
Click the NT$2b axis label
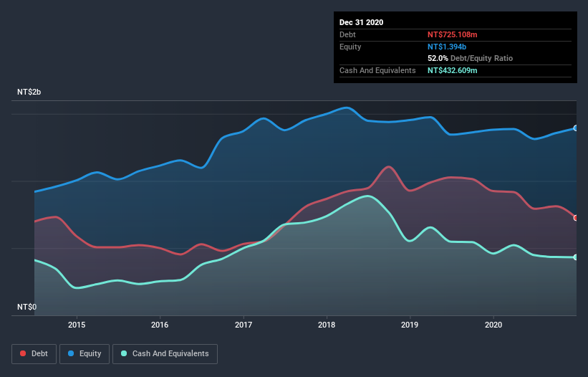pyautogui.click(x=29, y=92)
